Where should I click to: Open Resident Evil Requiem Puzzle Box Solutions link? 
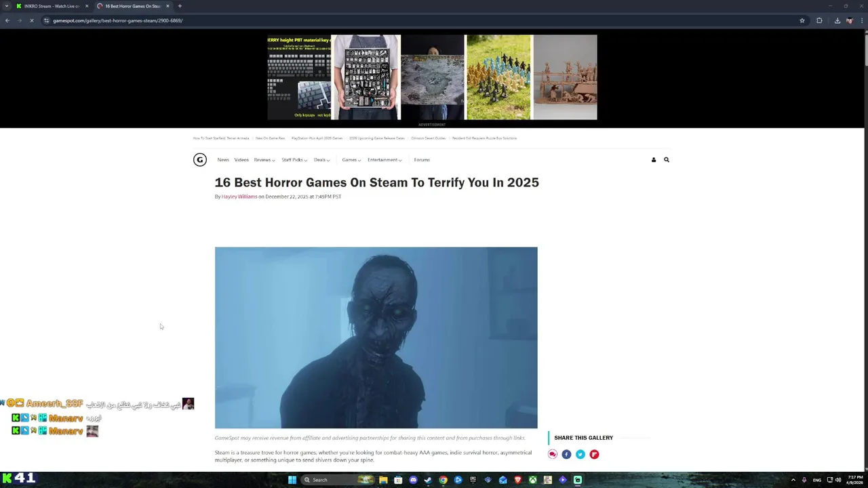coord(485,138)
